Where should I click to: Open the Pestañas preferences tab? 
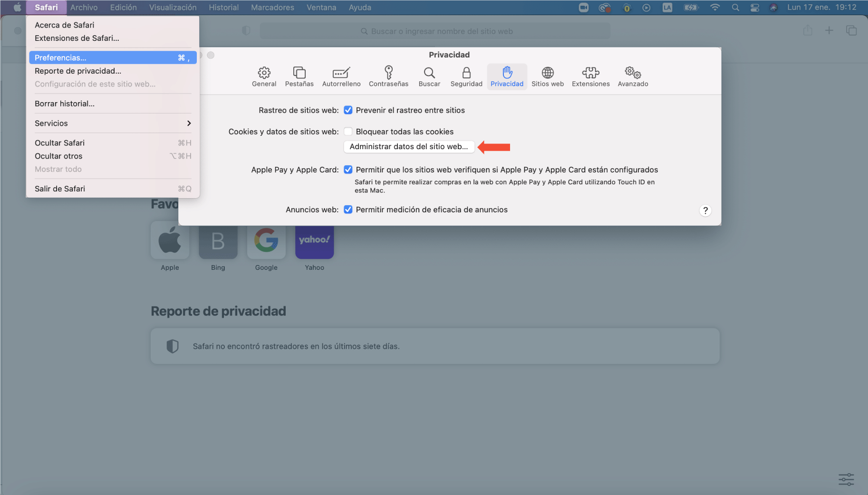(x=299, y=77)
